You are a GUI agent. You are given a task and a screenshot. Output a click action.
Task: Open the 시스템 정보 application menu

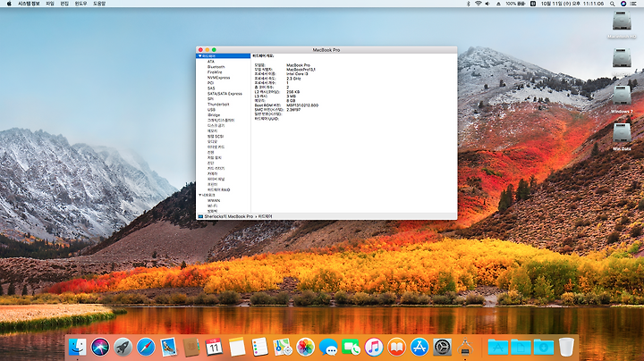[x=29, y=4]
